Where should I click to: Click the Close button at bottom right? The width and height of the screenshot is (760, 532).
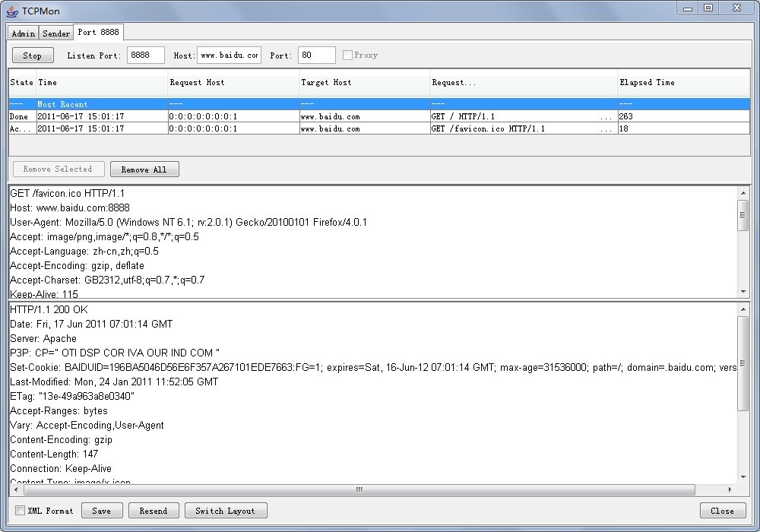[x=722, y=511]
